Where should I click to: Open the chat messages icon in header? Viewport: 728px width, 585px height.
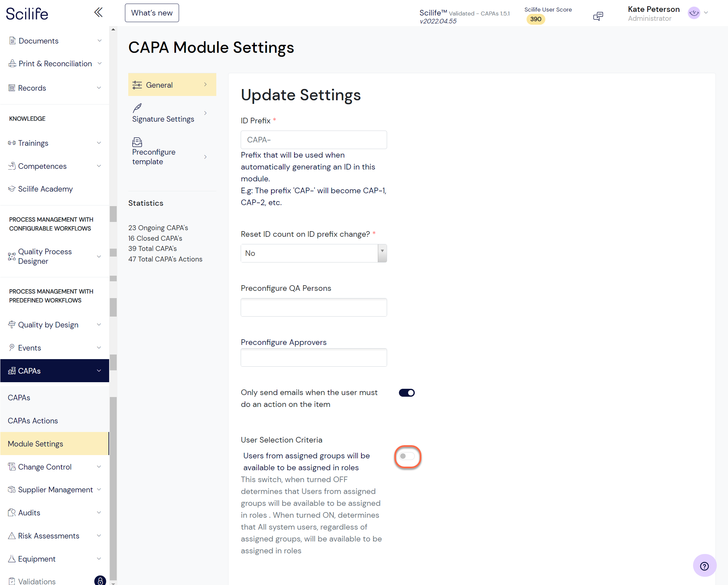coord(598,16)
